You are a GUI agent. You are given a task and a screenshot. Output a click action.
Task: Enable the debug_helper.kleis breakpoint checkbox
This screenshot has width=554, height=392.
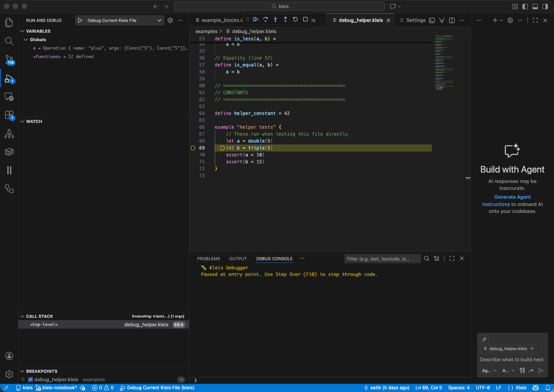[x=30, y=379]
